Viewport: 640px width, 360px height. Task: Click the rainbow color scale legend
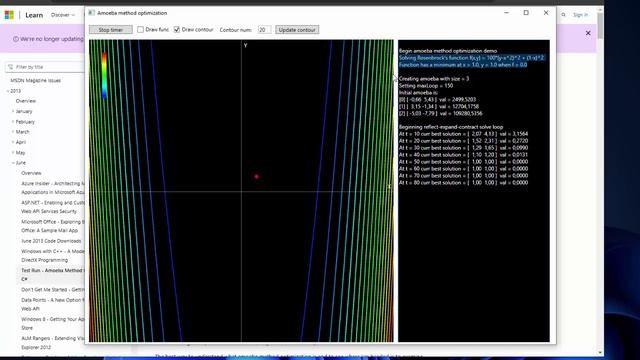pyautogui.click(x=104, y=76)
